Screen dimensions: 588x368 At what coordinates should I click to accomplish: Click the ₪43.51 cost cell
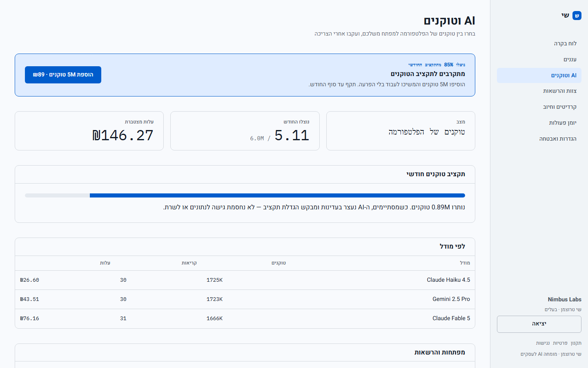point(29,299)
